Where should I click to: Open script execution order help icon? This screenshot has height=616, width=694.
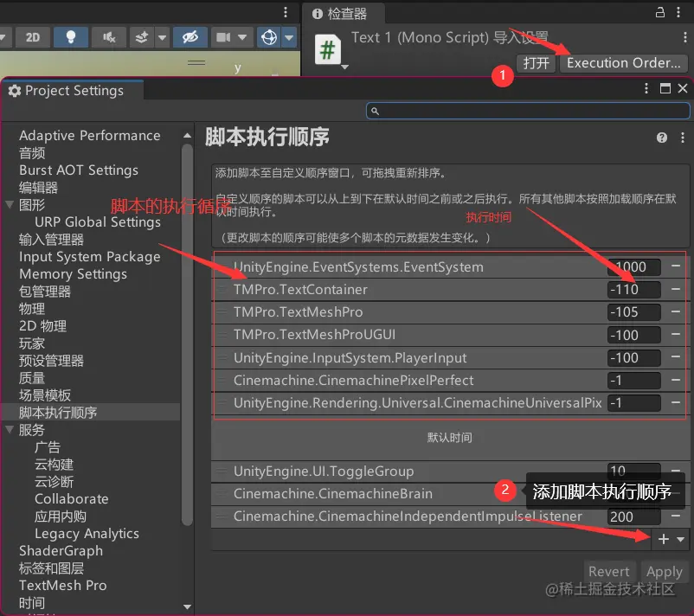[x=662, y=138]
